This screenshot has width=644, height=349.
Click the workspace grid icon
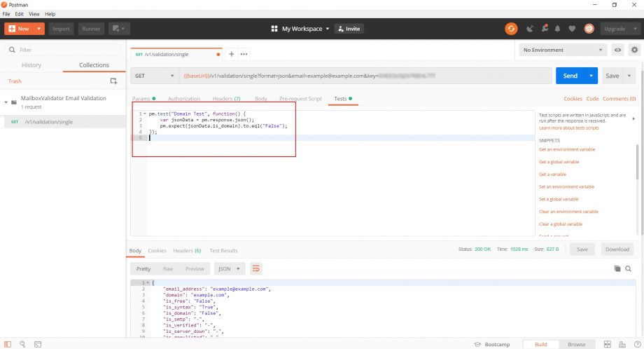point(274,29)
